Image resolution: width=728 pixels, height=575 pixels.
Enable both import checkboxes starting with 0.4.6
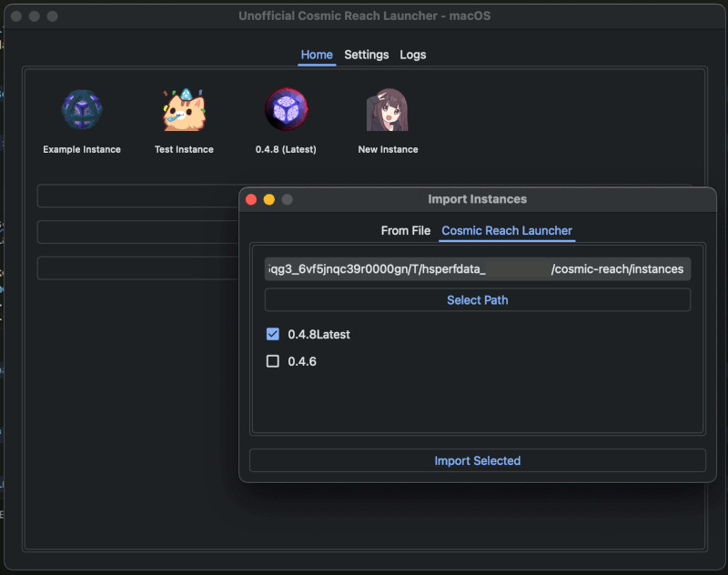(x=272, y=361)
